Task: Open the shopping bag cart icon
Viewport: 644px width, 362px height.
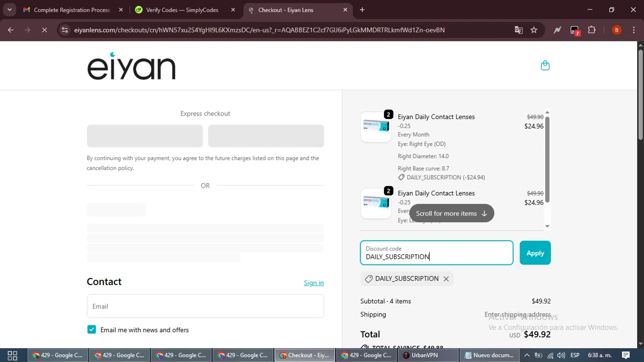Action: point(545,65)
